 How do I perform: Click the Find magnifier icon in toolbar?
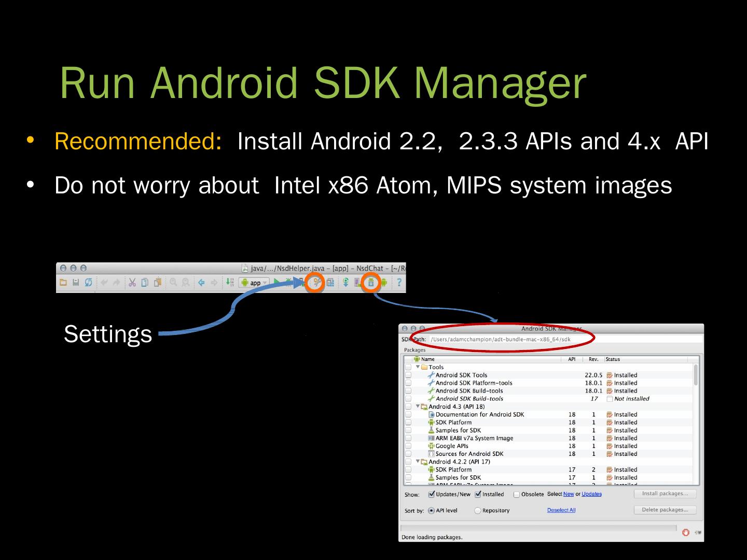pos(173,283)
